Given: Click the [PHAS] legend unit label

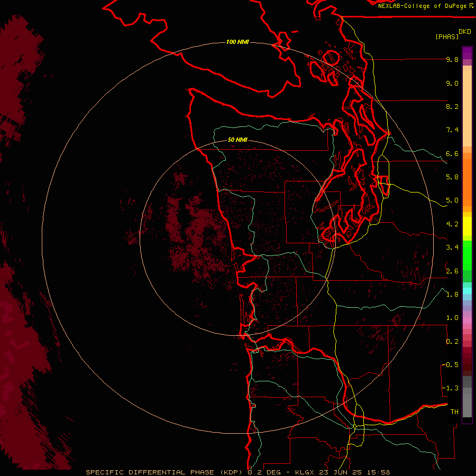Looking at the screenshot, I should 447,36.
